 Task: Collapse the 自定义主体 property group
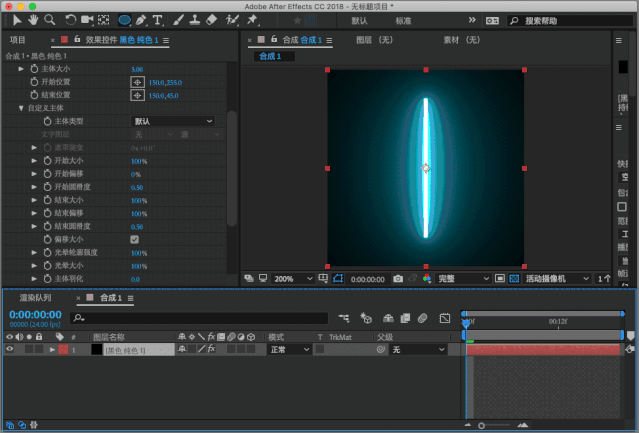tap(21, 108)
